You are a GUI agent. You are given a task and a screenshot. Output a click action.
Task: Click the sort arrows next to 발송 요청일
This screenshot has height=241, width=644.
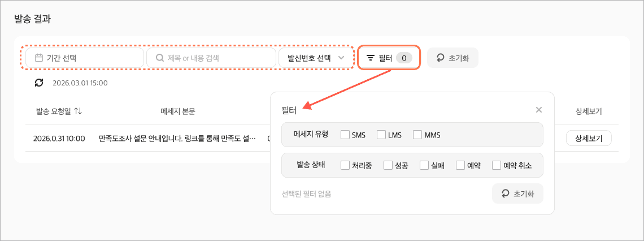(x=78, y=111)
